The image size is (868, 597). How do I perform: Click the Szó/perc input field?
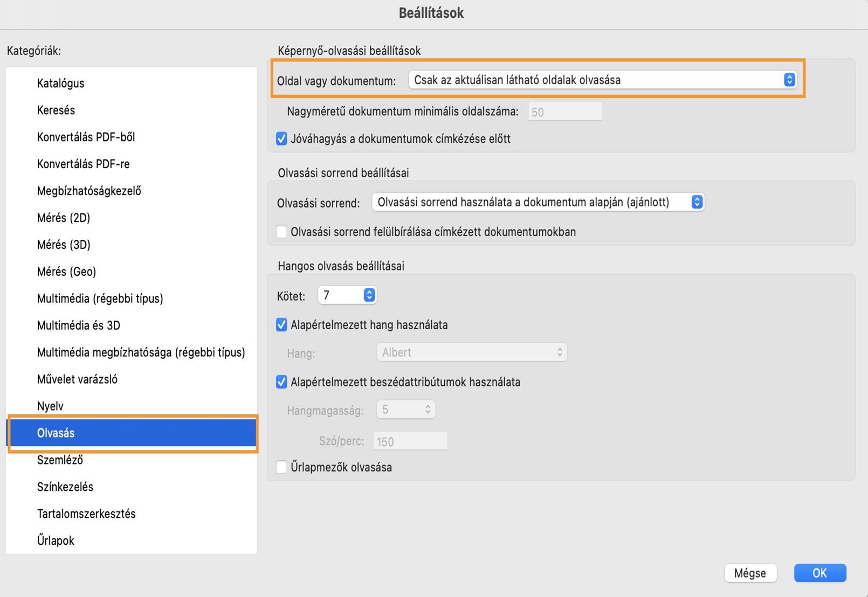[410, 442]
